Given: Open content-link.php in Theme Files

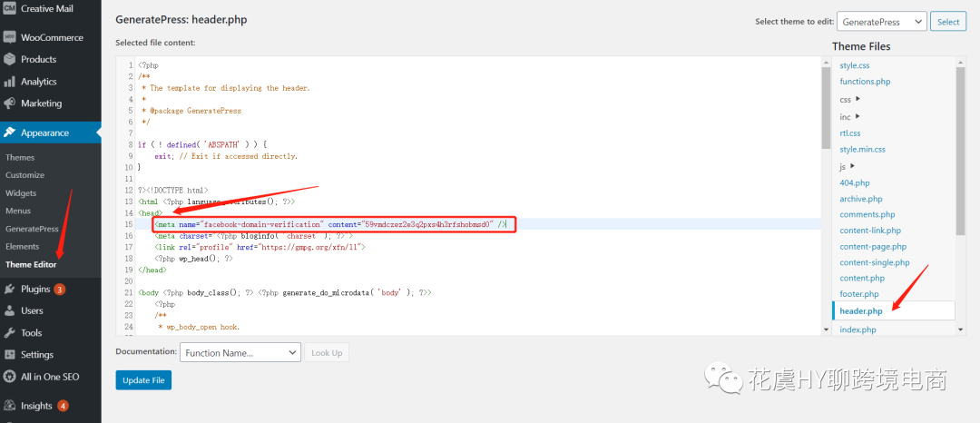Looking at the screenshot, I should pos(870,231).
